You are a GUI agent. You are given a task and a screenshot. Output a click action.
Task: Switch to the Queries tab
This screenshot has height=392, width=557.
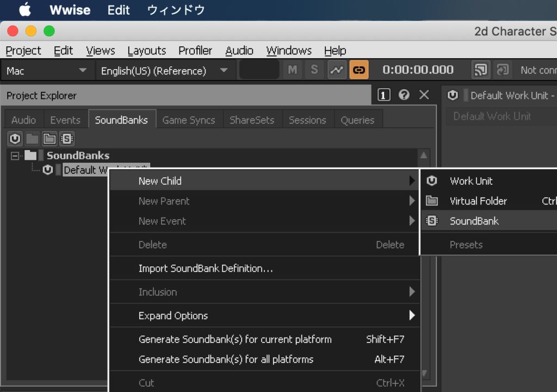coord(357,120)
